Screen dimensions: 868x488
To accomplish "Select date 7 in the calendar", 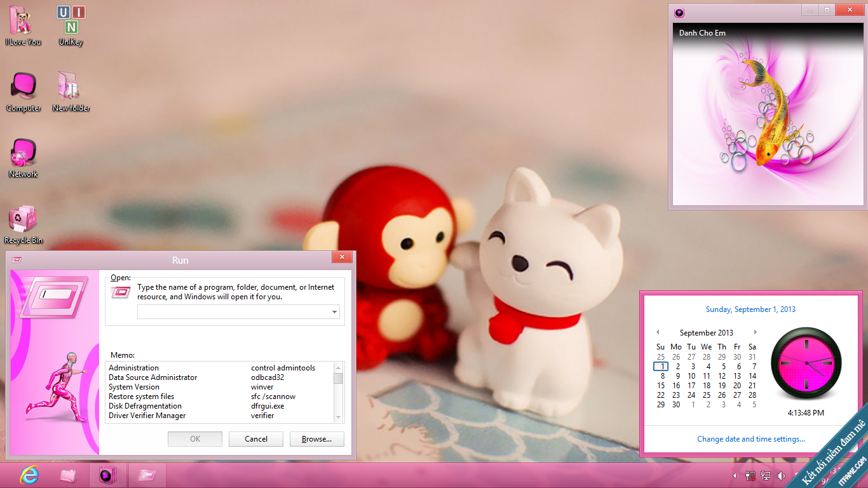I will [x=754, y=367].
